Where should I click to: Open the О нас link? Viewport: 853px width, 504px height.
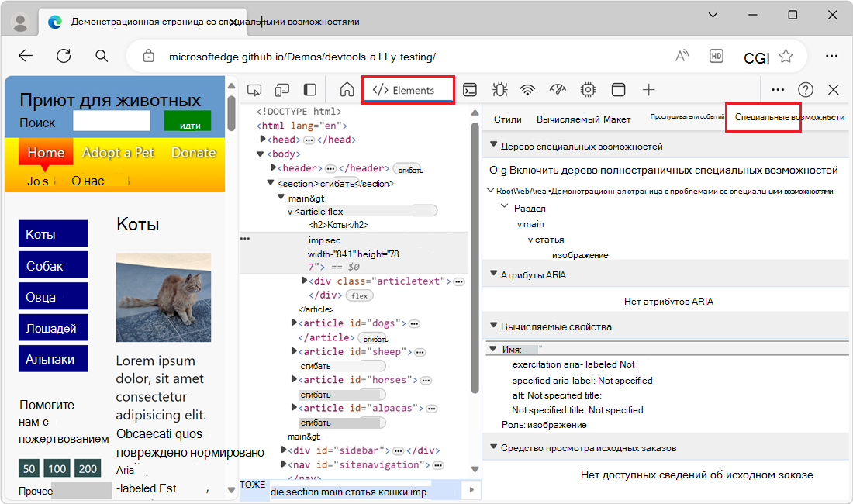click(x=88, y=181)
